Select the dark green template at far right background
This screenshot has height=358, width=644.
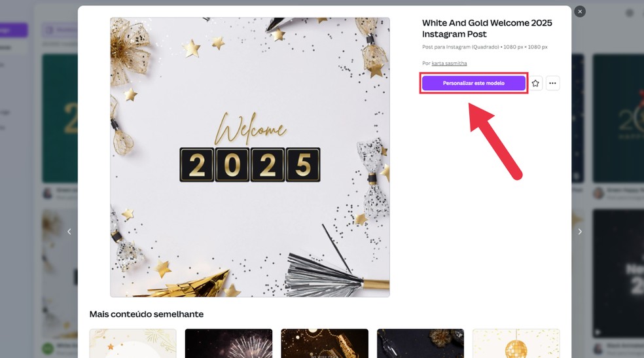pos(618,118)
